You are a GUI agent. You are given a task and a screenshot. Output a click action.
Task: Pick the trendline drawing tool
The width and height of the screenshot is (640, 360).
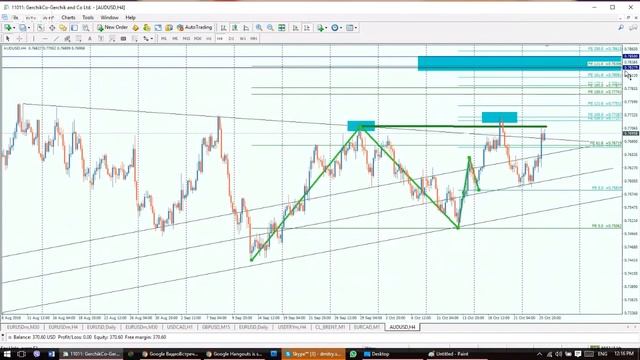tap(56, 38)
